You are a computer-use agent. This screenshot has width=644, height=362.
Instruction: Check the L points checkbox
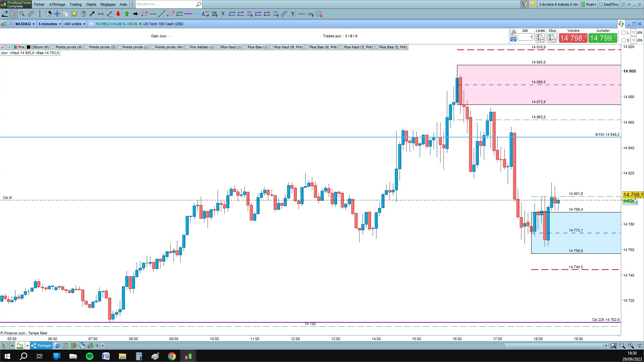624,33
